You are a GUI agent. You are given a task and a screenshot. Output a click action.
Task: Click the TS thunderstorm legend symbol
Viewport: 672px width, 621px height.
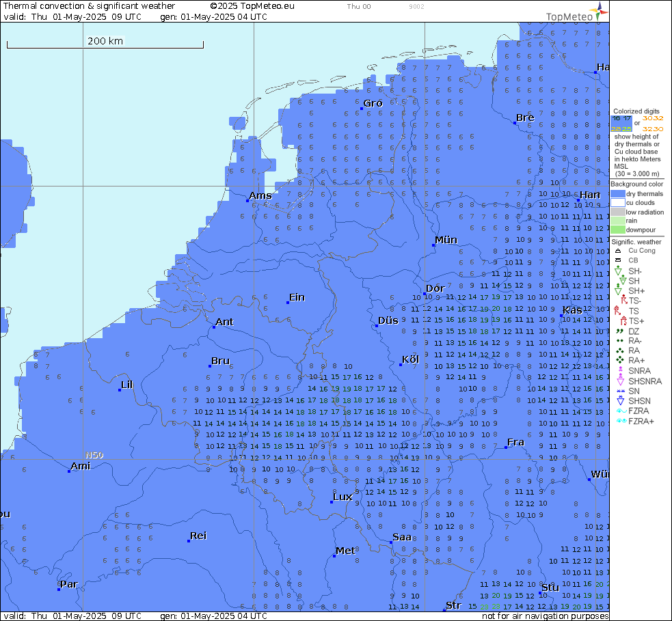click(617, 310)
